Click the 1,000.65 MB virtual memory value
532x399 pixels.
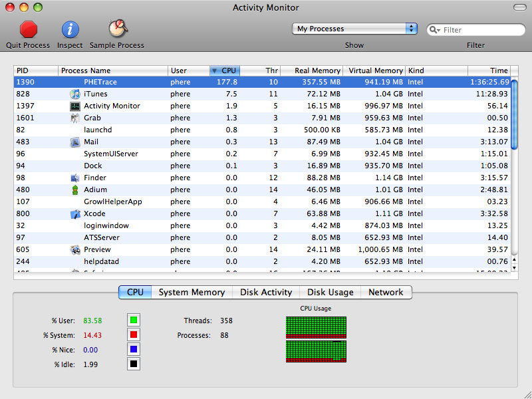click(x=380, y=250)
